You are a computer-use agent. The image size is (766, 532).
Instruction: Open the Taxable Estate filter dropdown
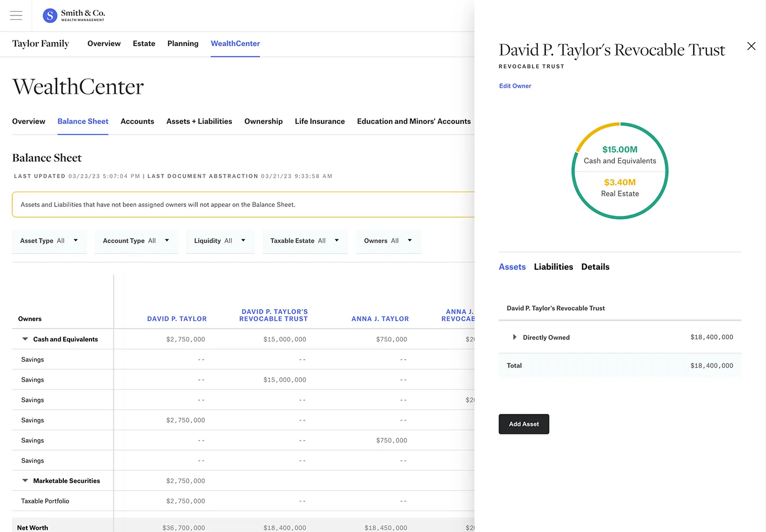click(305, 241)
